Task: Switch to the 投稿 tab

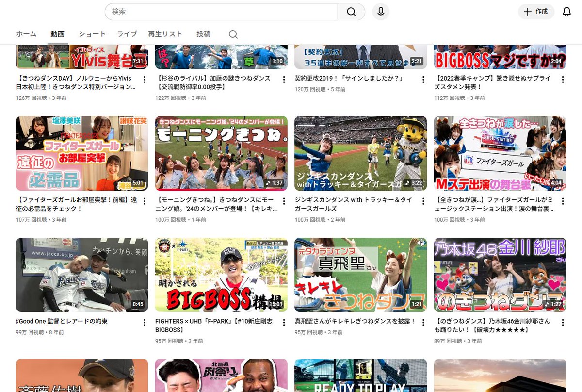Action: 203,34
